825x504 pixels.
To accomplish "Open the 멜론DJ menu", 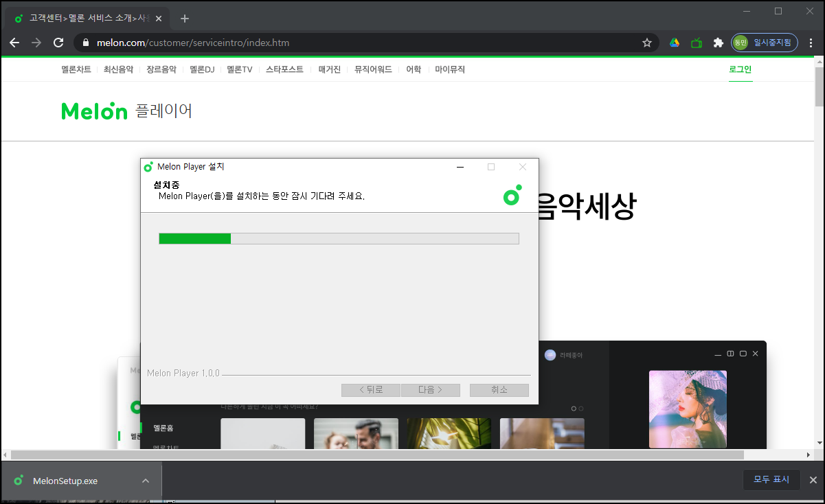I will point(202,69).
